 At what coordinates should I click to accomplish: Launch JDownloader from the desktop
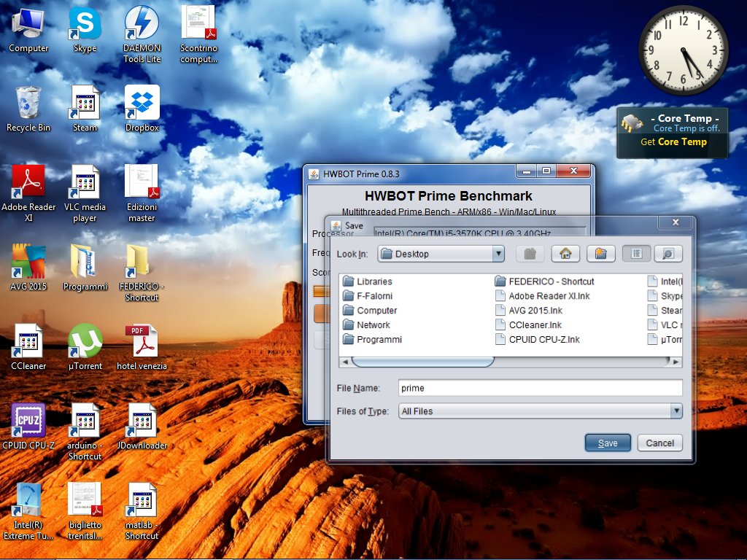pos(142,427)
